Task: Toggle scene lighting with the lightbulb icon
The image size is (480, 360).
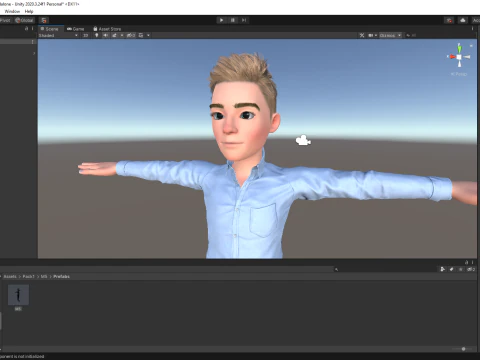Action: (97, 35)
